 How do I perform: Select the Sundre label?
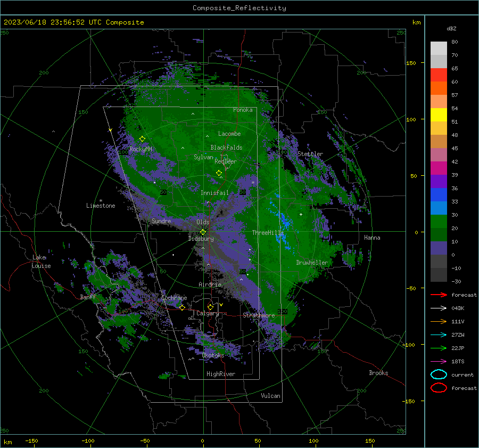point(161,221)
